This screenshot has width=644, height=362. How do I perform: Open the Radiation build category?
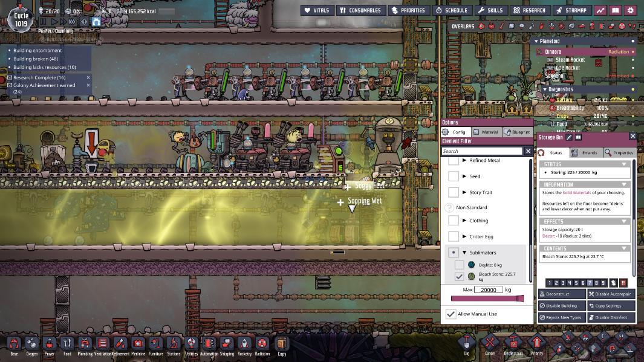[262, 344]
